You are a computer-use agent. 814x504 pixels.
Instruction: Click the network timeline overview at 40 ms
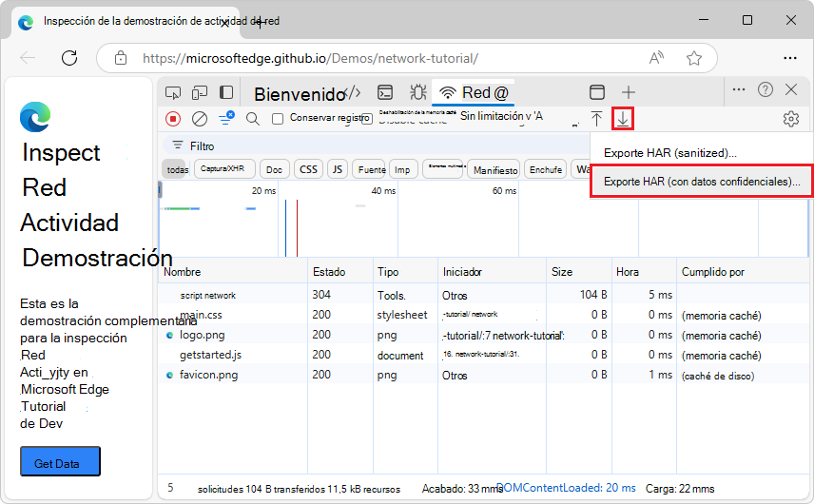pos(383,219)
